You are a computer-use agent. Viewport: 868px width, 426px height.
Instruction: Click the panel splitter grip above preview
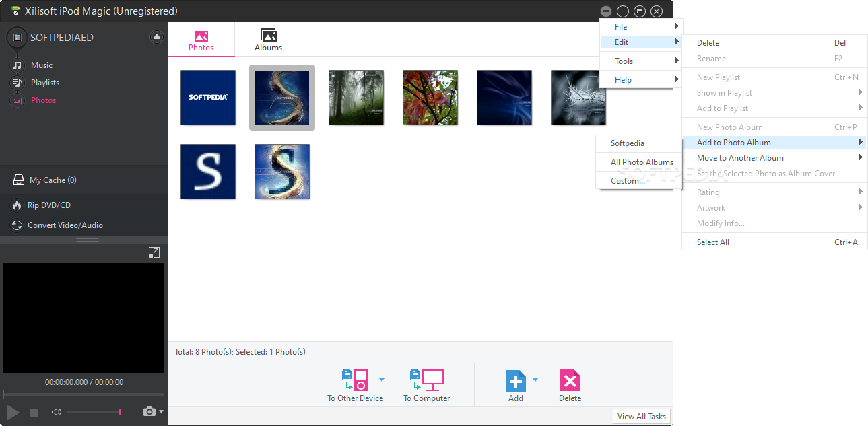click(87, 240)
